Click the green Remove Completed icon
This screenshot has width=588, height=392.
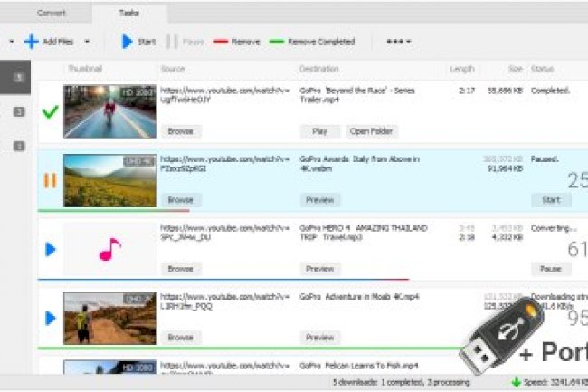pos(276,42)
